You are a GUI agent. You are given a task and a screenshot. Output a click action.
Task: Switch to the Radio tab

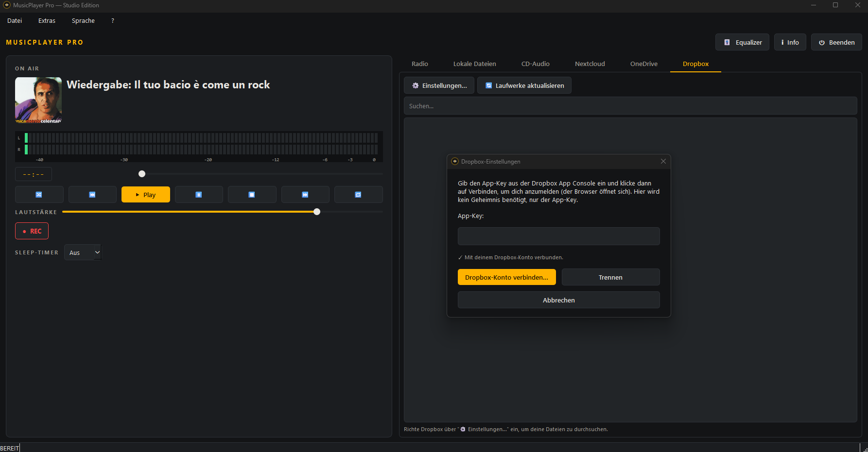pyautogui.click(x=420, y=64)
